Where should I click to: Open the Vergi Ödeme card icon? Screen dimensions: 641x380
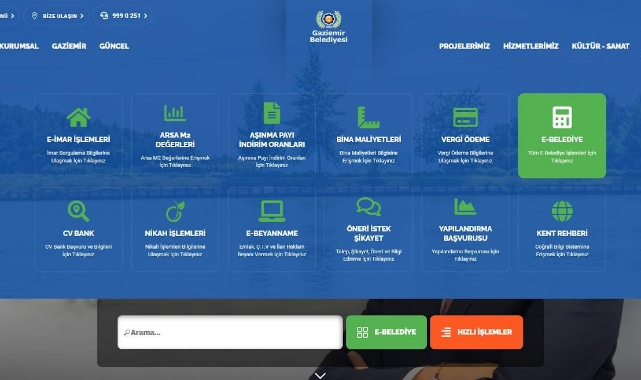pos(465,117)
